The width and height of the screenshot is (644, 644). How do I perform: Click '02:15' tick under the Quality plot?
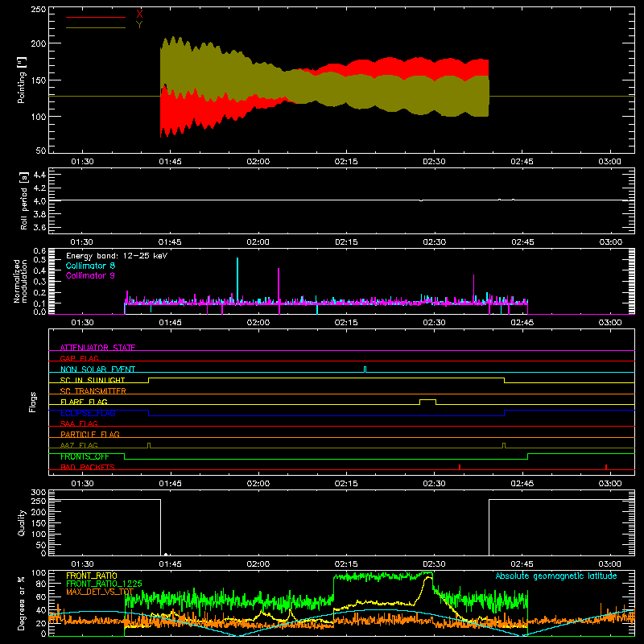[x=346, y=564]
